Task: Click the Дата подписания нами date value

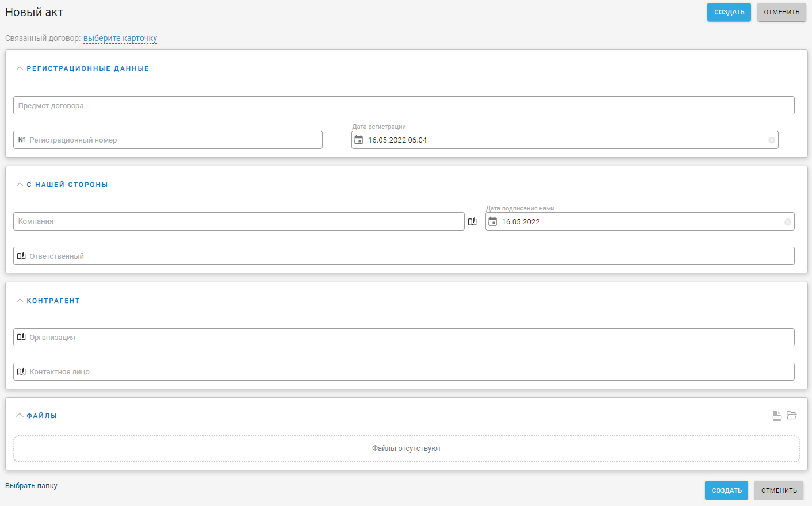Action: [521, 222]
